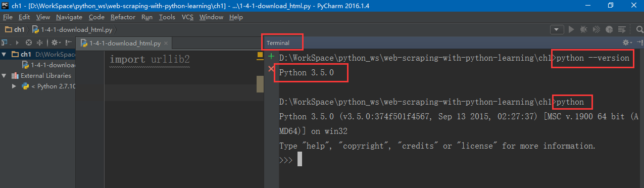Collapse the ch1 project folder
Image resolution: width=644 pixels, height=188 pixels.
click(4, 54)
